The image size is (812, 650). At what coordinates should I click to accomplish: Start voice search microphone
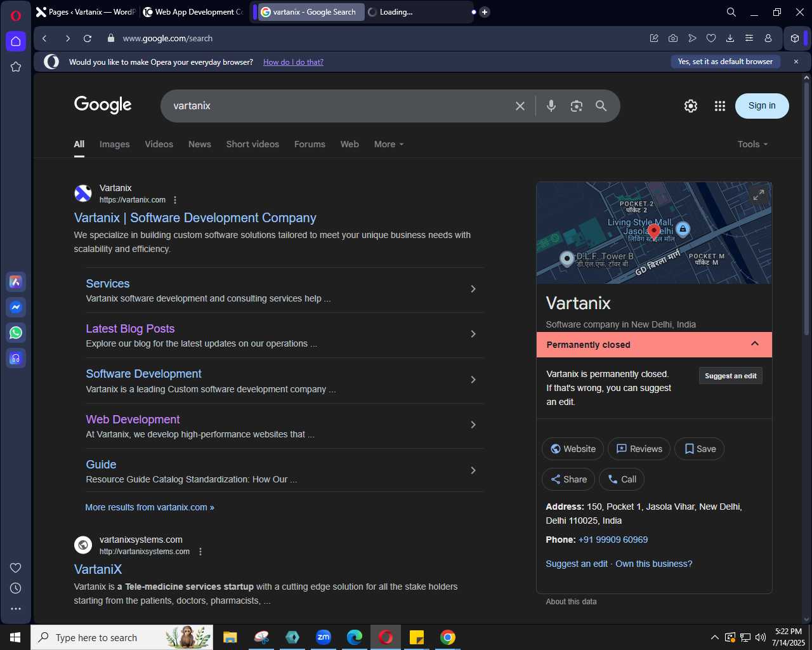[x=551, y=106]
